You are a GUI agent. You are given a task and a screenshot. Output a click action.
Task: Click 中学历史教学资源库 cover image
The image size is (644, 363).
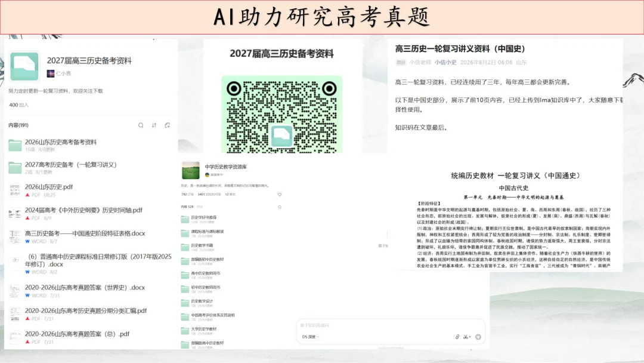191,170
